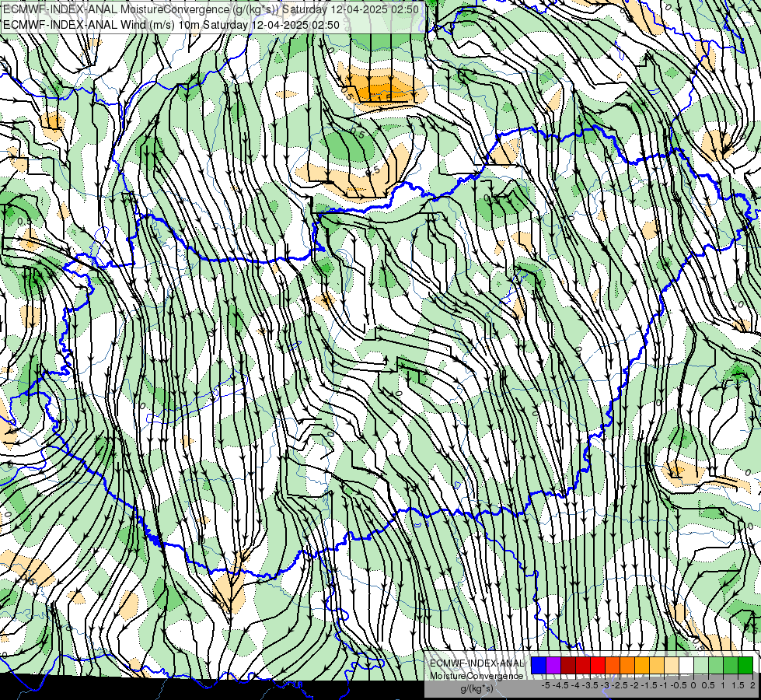Click the g/(kg*s) unit label in legend
This screenshot has height=700, width=761.
click(x=476, y=688)
